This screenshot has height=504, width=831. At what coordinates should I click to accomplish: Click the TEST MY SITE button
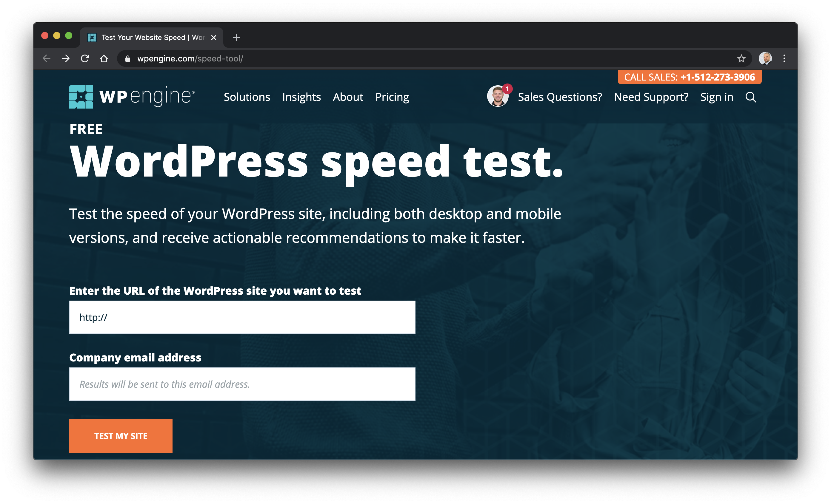point(121,436)
